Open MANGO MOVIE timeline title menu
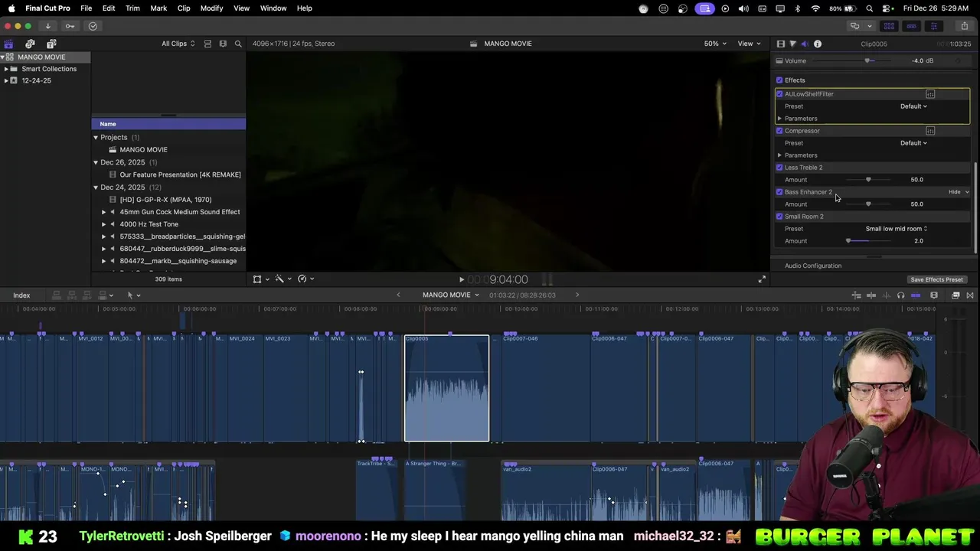The image size is (980, 551). [451, 295]
